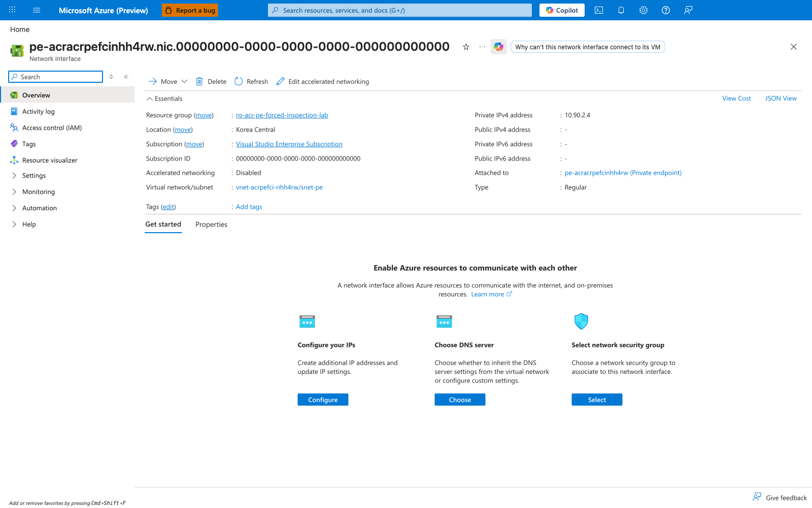The image size is (812, 508).
Task: Open attached private endpoint pe-acracrpefcinhh4rw
Action: pyautogui.click(x=623, y=173)
